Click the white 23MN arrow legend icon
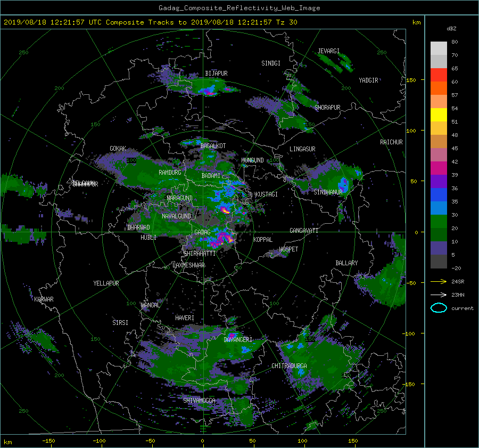This screenshot has height=448, width=479. (439, 295)
